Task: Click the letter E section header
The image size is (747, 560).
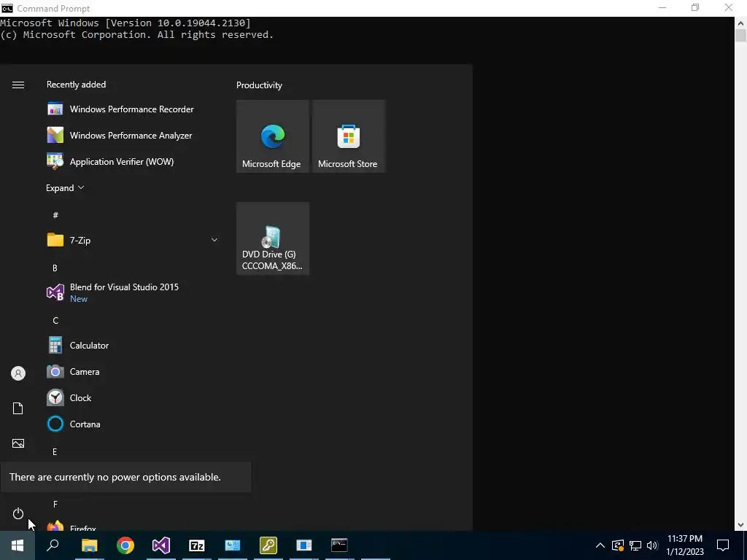Action: point(55,452)
